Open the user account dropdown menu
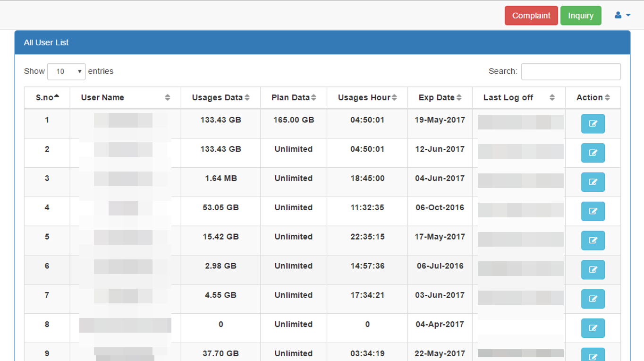 622,15
